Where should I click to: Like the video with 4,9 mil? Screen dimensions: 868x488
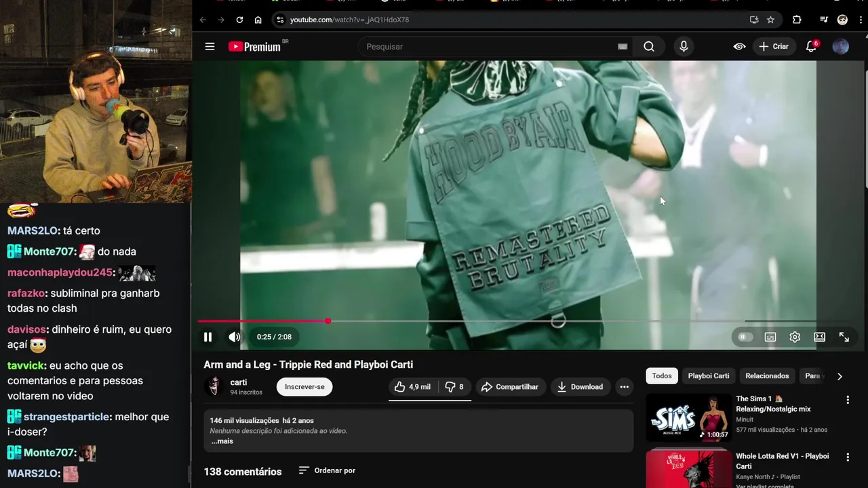coord(412,387)
